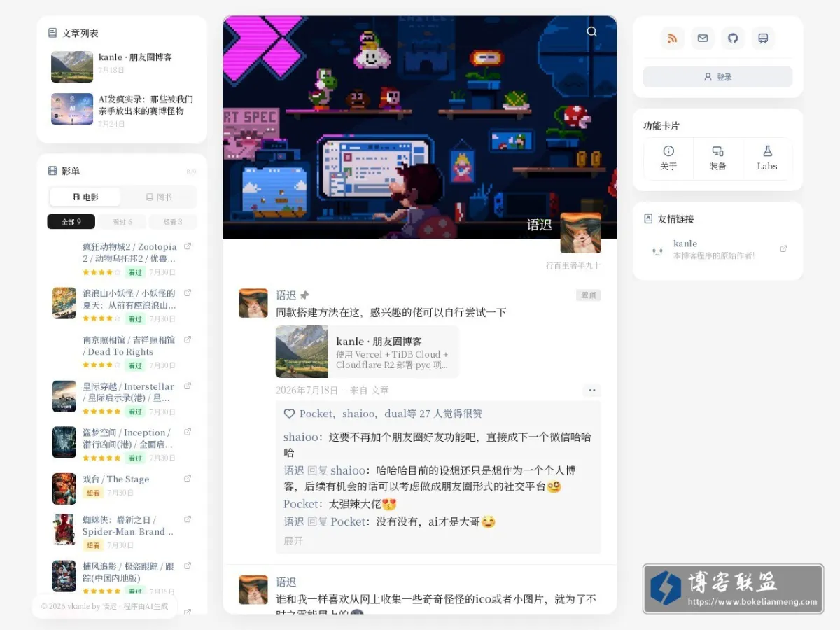Click the AI发疯实录 article thumbnail
Image resolution: width=840 pixels, height=630 pixels.
pyautogui.click(x=72, y=109)
